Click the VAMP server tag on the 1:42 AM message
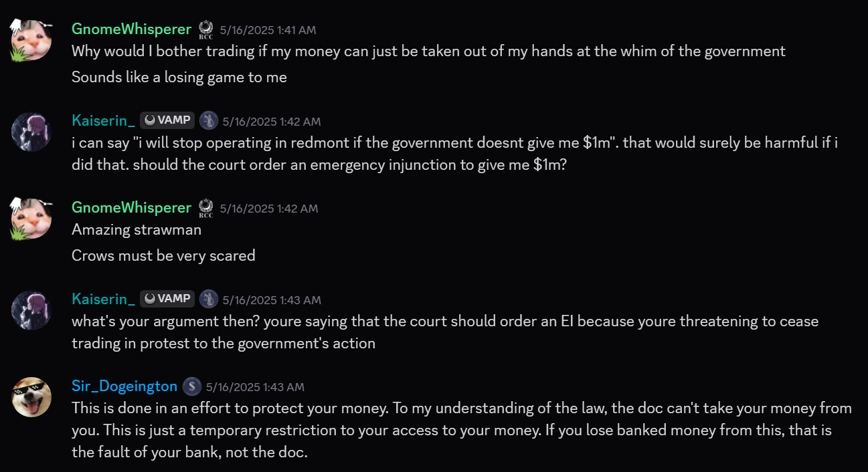This screenshot has width=868, height=472. pos(167,120)
